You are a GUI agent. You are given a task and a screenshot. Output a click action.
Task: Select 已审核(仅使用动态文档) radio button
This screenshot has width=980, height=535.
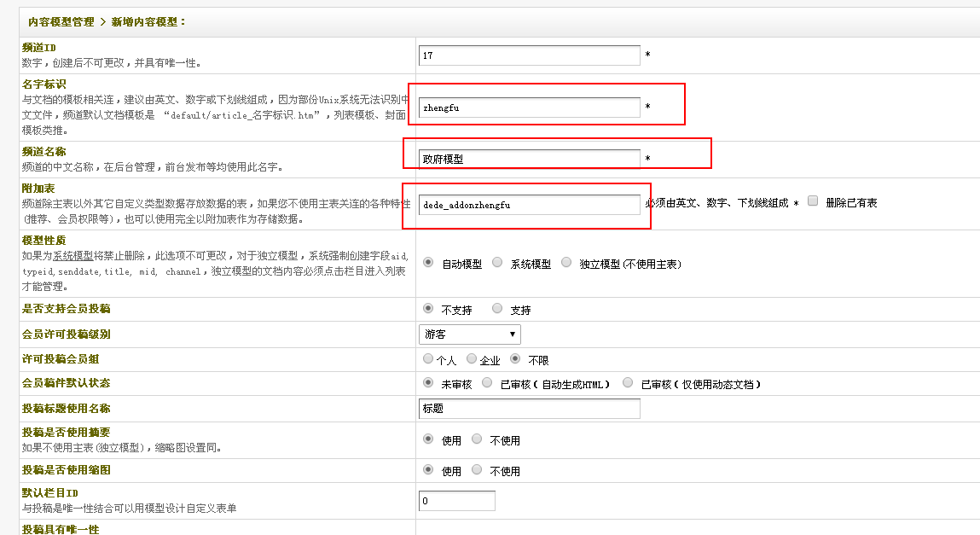tap(628, 382)
